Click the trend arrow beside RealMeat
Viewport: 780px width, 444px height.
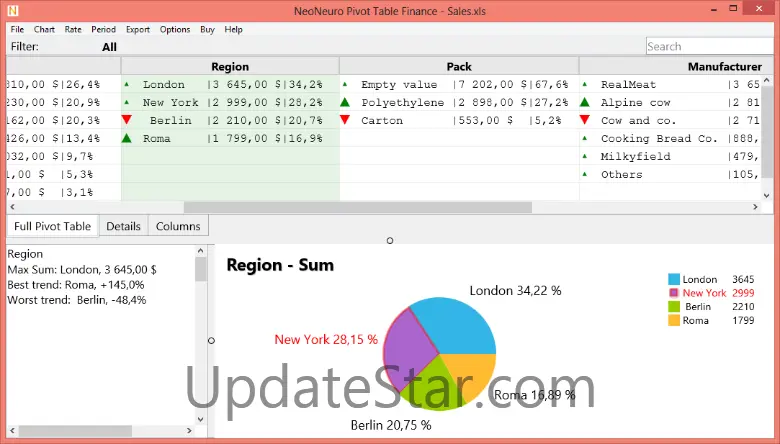(585, 85)
